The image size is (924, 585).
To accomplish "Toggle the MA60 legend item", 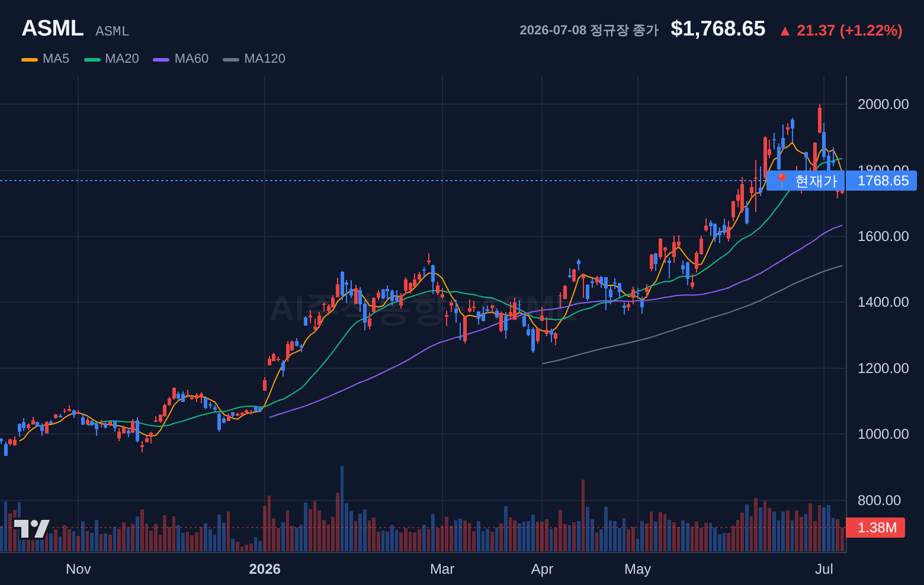I will click(181, 59).
